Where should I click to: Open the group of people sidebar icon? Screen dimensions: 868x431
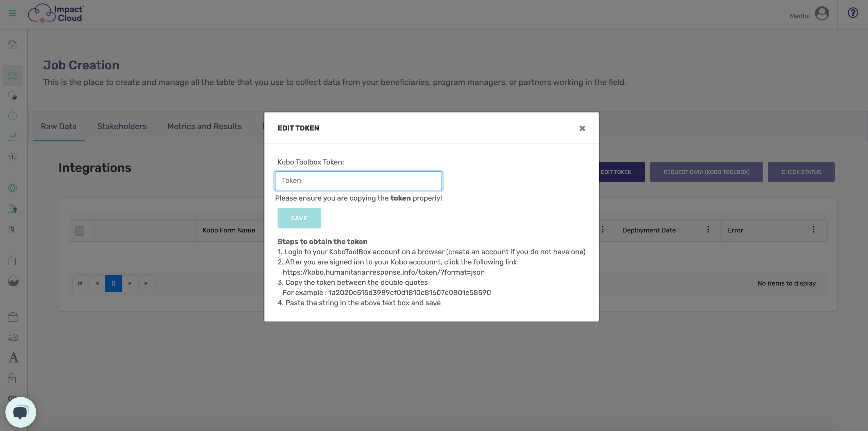coord(13,338)
